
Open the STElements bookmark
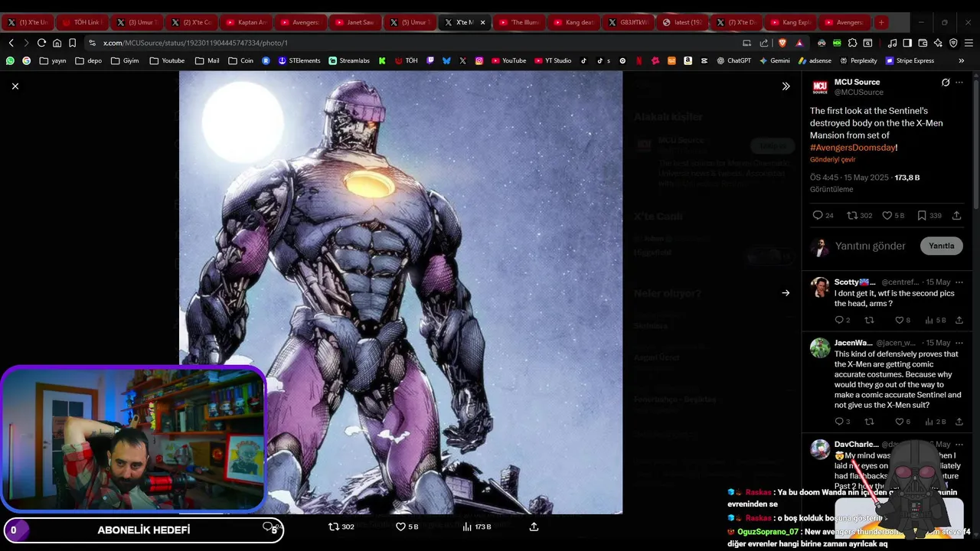click(299, 60)
